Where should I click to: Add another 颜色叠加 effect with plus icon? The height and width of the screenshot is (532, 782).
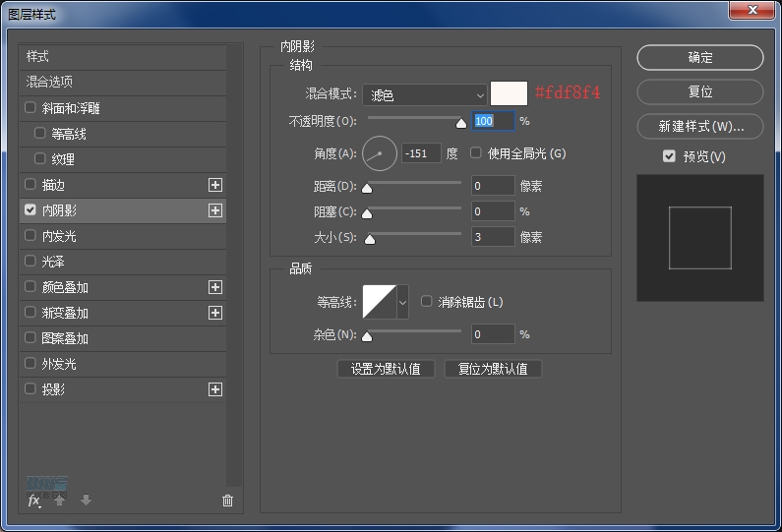[x=215, y=287]
